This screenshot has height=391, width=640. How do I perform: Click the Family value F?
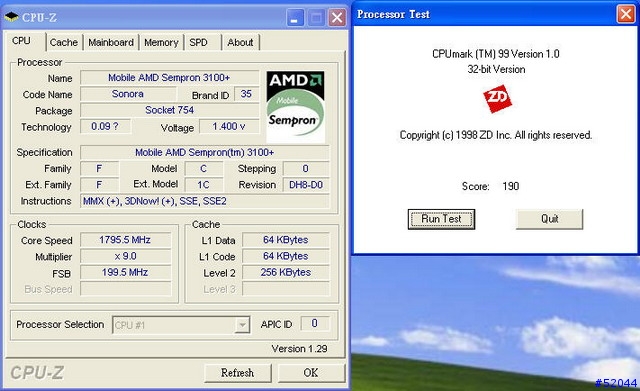99,169
